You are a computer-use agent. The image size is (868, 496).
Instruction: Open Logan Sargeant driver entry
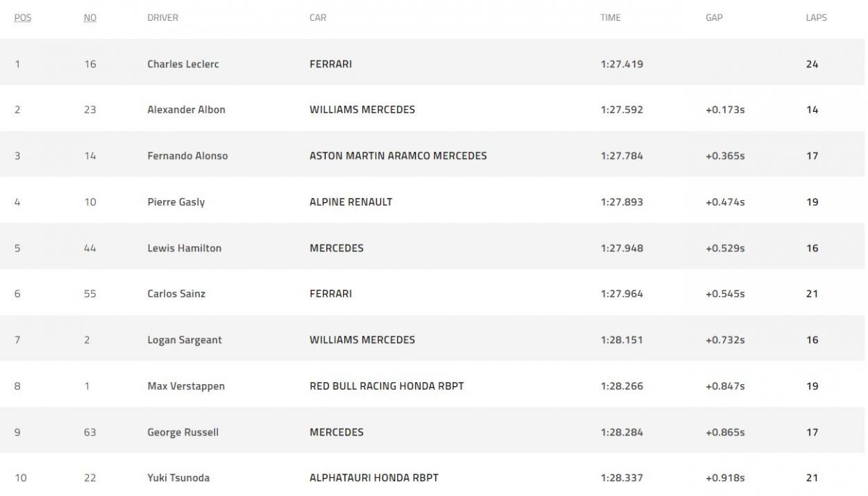[x=185, y=340]
